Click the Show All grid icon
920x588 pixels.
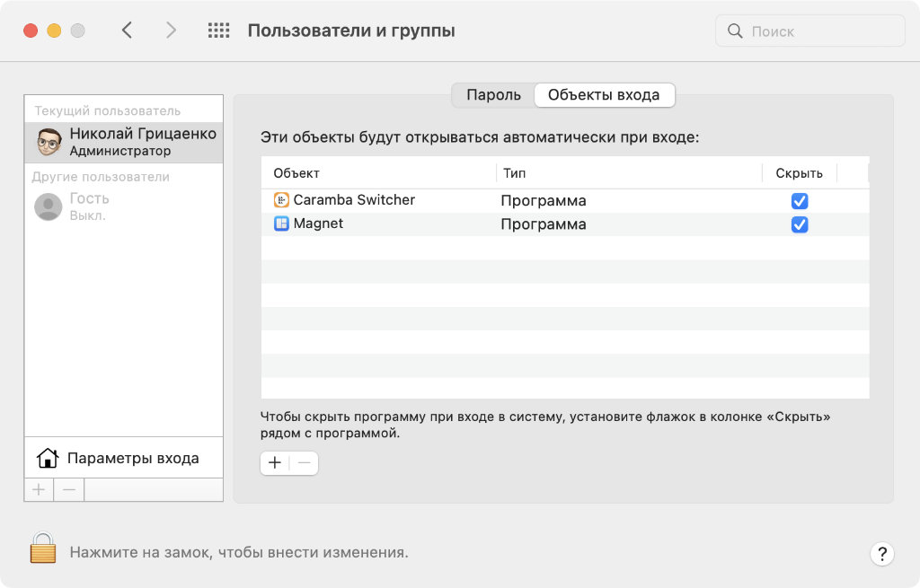tap(218, 31)
